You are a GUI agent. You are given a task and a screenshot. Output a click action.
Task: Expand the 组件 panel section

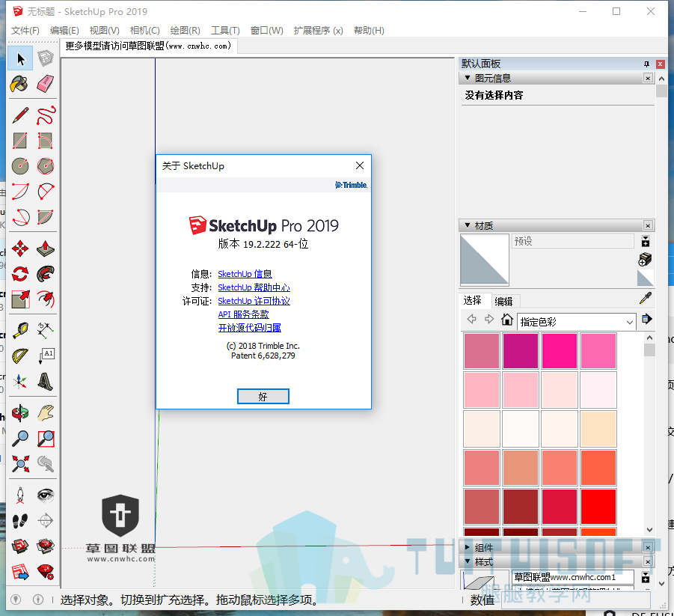point(468,547)
